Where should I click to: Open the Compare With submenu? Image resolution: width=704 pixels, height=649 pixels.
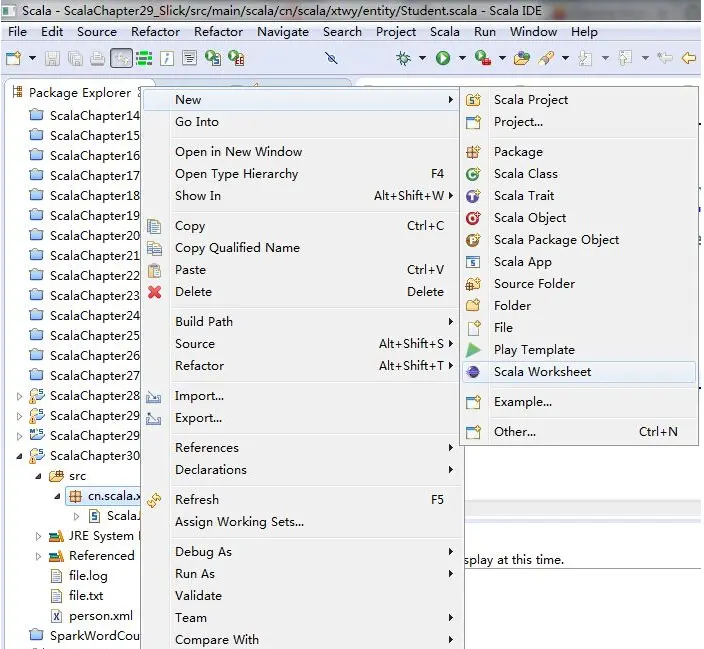[x=302, y=640]
